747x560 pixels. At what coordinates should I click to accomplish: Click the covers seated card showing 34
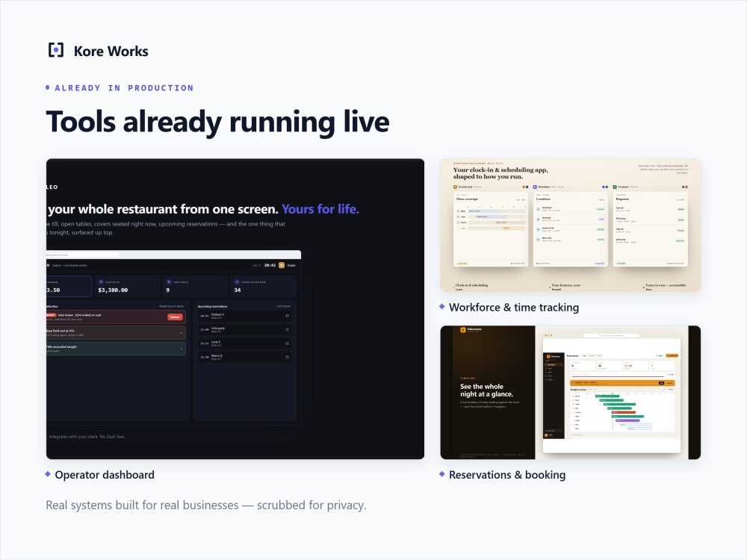coord(263,286)
